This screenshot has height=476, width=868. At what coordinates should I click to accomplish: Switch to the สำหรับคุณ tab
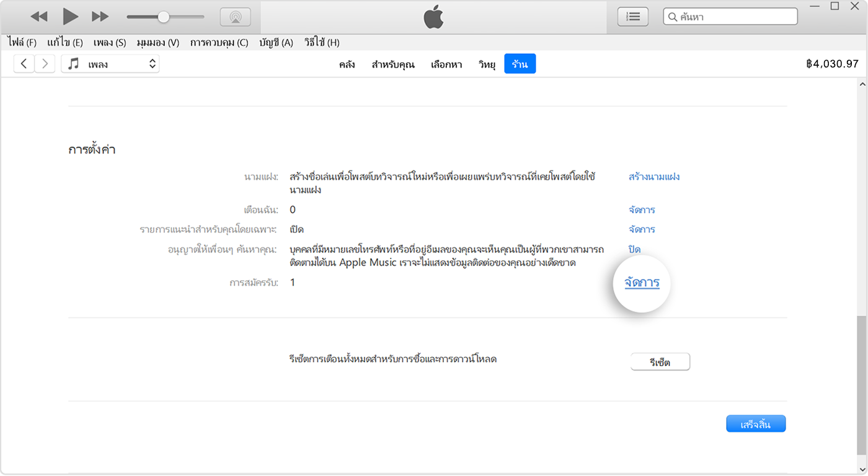point(393,64)
